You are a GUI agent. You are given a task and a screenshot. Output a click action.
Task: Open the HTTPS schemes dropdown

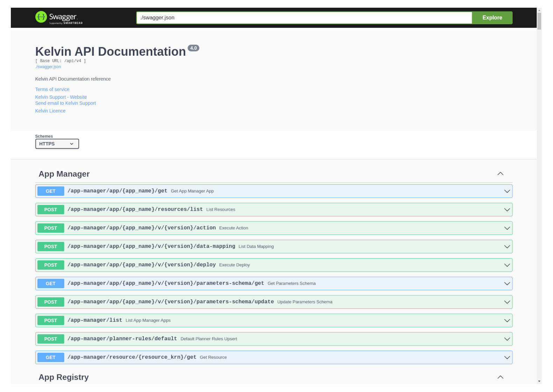pyautogui.click(x=57, y=144)
